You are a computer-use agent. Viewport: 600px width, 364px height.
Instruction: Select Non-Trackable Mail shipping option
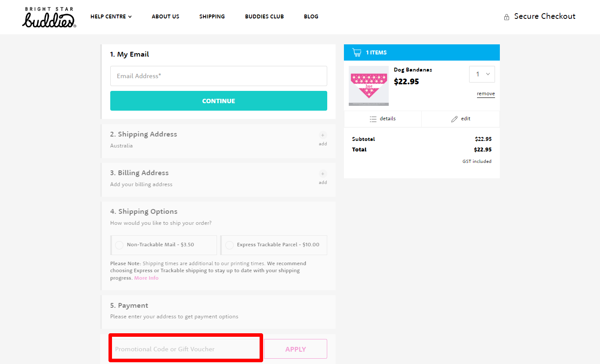pyautogui.click(x=119, y=245)
